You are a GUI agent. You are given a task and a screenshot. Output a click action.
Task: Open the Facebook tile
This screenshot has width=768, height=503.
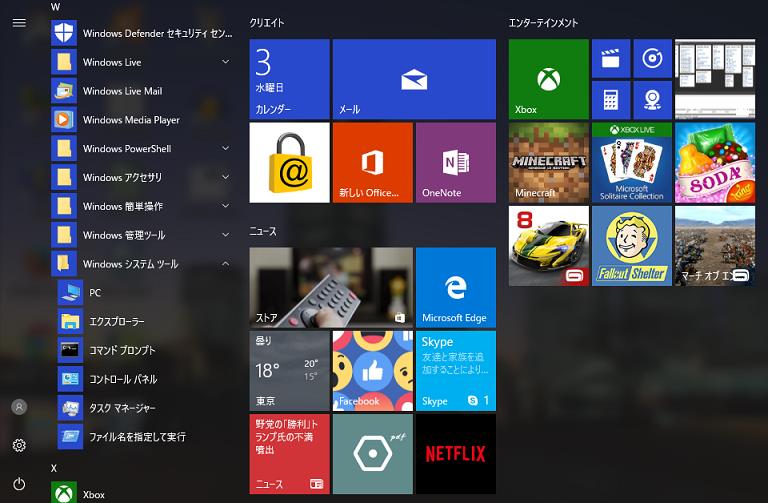(373, 371)
